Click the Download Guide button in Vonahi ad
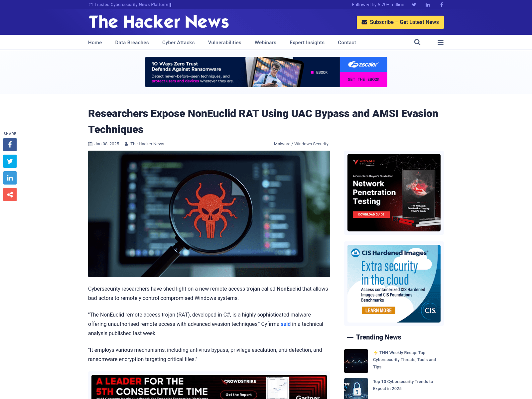 pos(371,214)
